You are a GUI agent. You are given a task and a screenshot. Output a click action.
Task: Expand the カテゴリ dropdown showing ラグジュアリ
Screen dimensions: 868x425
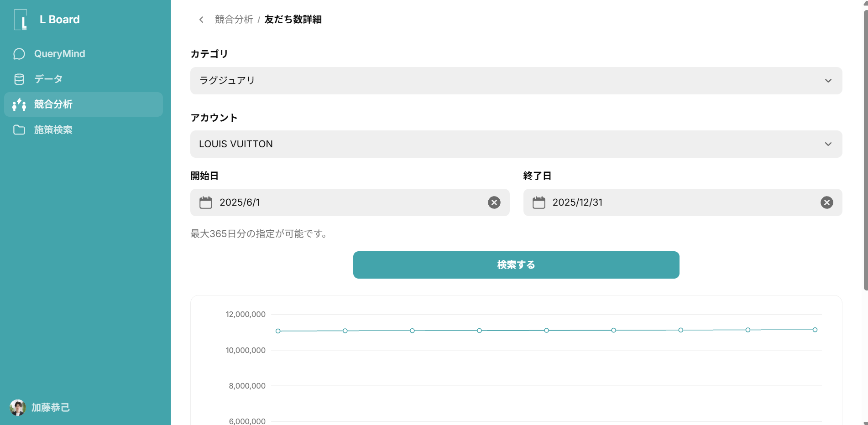(516, 81)
